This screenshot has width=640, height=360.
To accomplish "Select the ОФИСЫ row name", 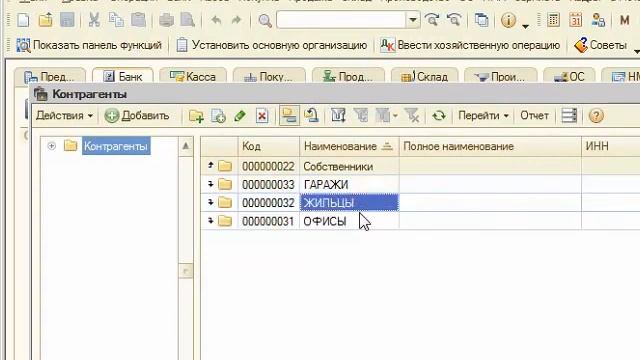I will click(324, 221).
